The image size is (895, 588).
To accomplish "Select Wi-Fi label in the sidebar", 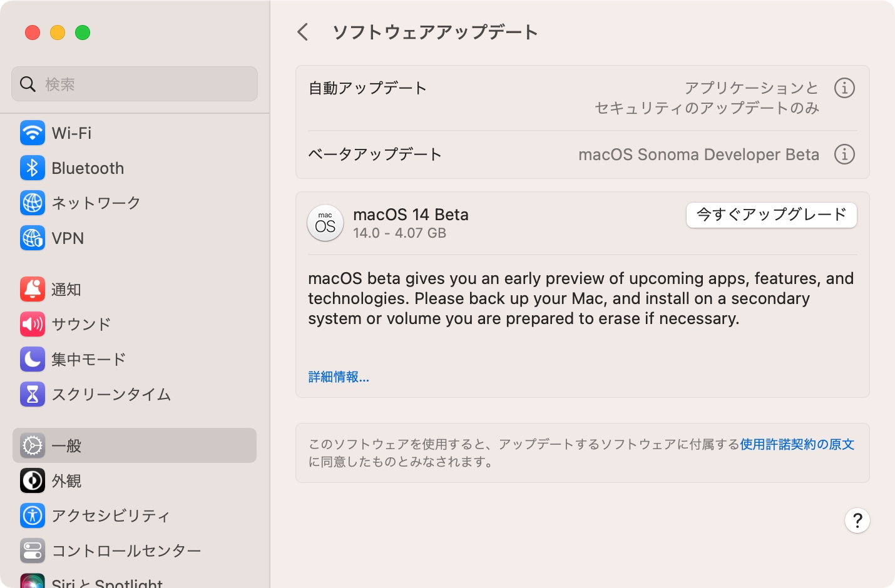I will tap(71, 133).
